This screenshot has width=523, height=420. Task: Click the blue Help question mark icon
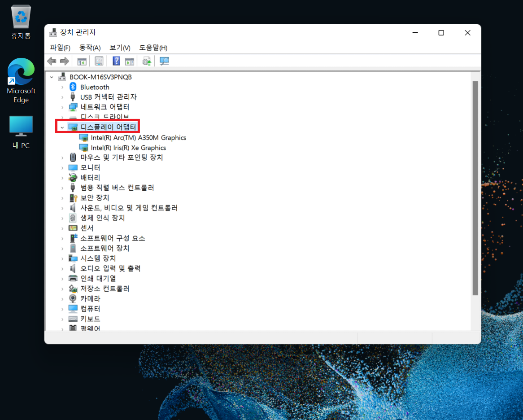(117, 61)
